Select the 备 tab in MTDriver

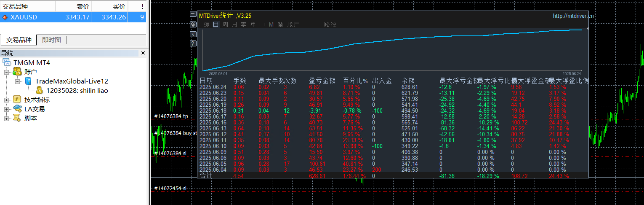click(280, 24)
